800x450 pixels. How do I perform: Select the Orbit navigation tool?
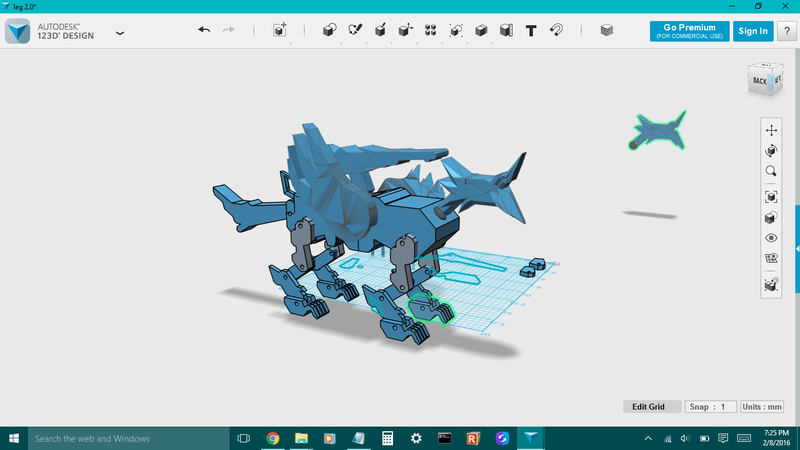coord(771,151)
